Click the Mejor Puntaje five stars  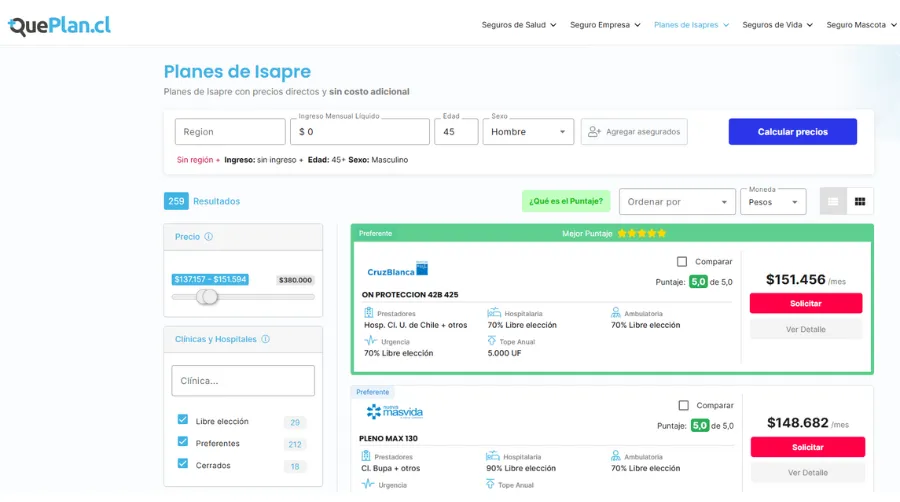(x=642, y=234)
